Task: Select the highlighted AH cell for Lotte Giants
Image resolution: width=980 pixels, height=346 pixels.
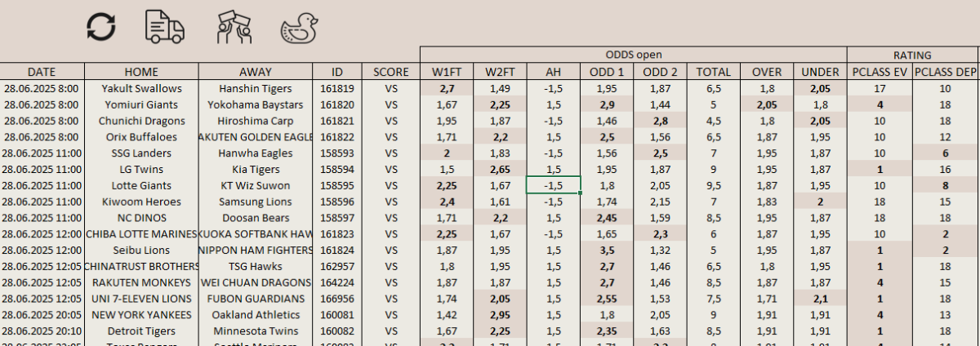Action: click(554, 185)
